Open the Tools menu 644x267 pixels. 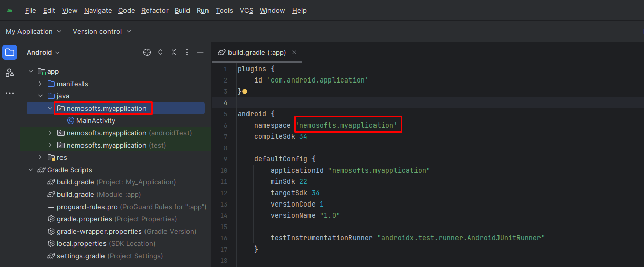(224, 10)
